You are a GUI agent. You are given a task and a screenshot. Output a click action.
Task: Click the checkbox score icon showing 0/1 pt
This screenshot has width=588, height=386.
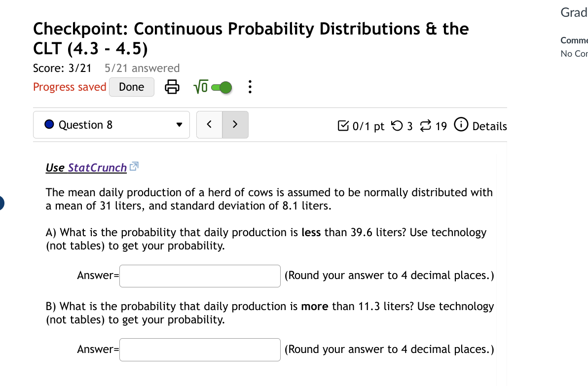(344, 126)
